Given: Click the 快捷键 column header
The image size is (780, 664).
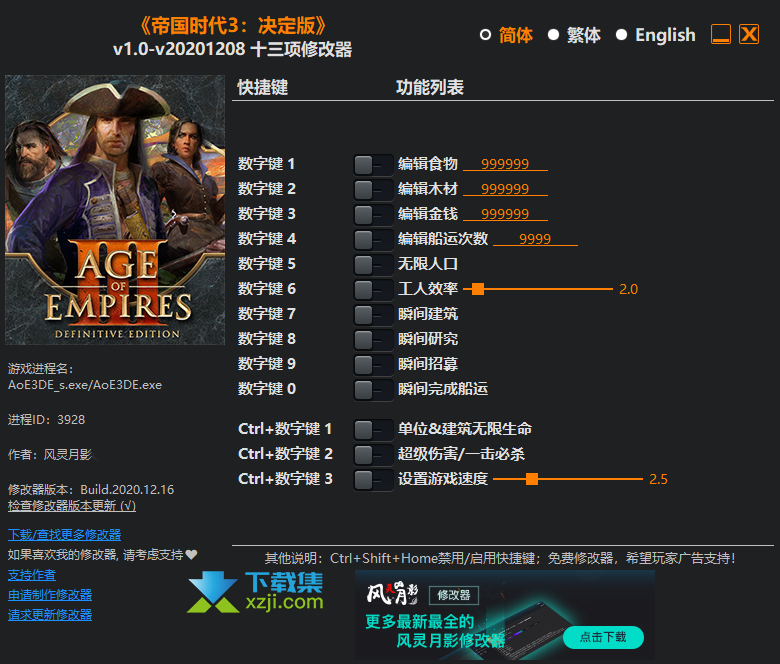Looking at the screenshot, I should click(263, 88).
